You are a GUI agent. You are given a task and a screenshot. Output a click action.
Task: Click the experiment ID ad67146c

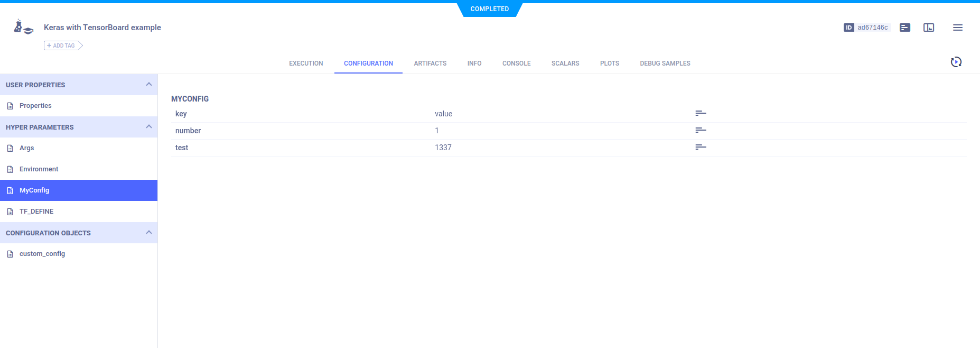click(x=872, y=28)
